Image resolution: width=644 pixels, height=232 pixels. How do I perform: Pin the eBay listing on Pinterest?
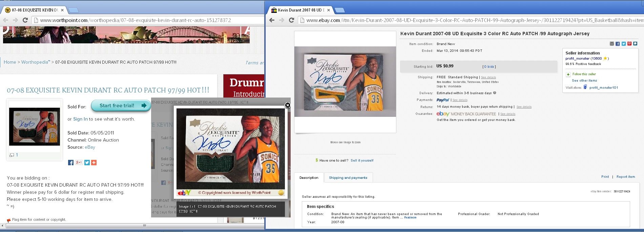pyautogui.click(x=629, y=44)
